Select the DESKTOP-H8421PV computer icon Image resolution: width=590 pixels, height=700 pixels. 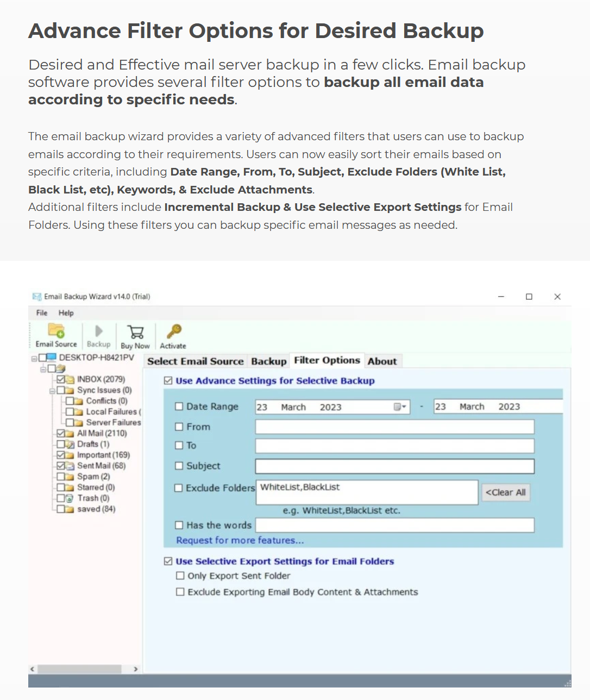[52, 358]
